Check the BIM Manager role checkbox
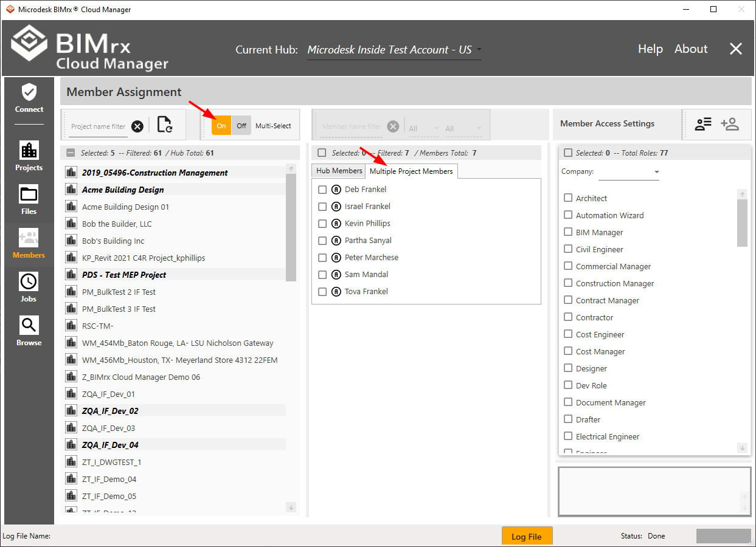Image resolution: width=756 pixels, height=547 pixels. [568, 232]
